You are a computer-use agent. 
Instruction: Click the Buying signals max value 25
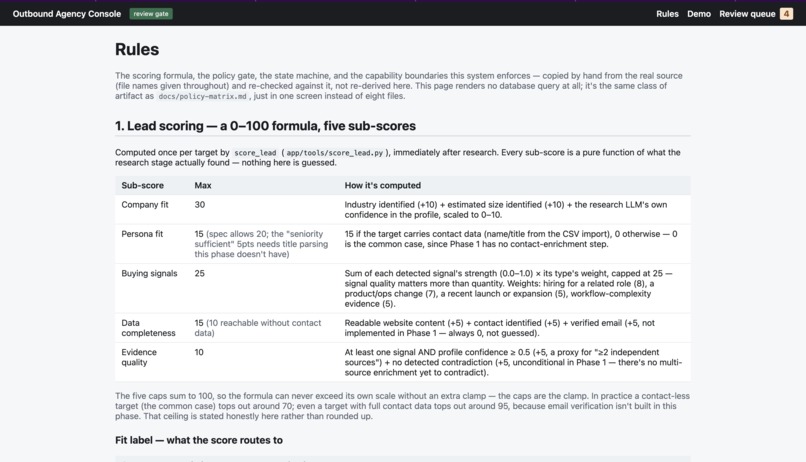pos(199,273)
